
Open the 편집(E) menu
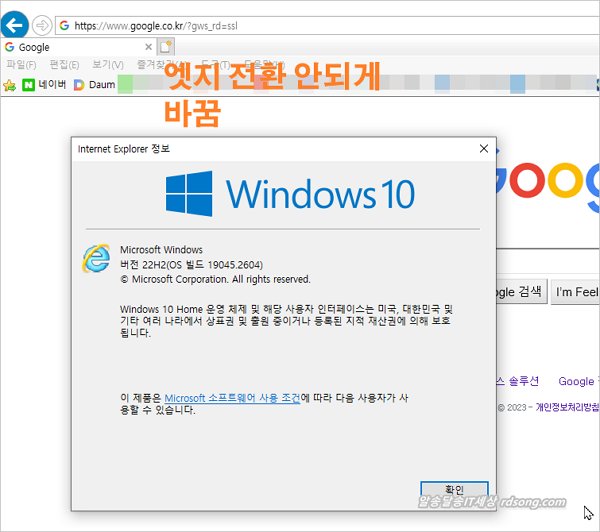click(64, 65)
